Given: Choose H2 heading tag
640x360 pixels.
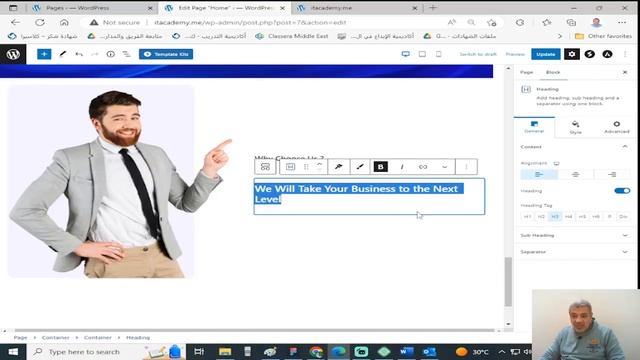Looking at the screenshot, I should point(541,216).
